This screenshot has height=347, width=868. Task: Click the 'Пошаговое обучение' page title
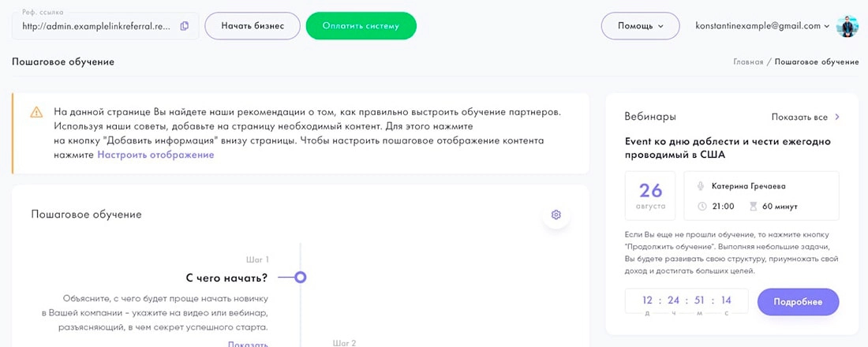pyautogui.click(x=63, y=62)
